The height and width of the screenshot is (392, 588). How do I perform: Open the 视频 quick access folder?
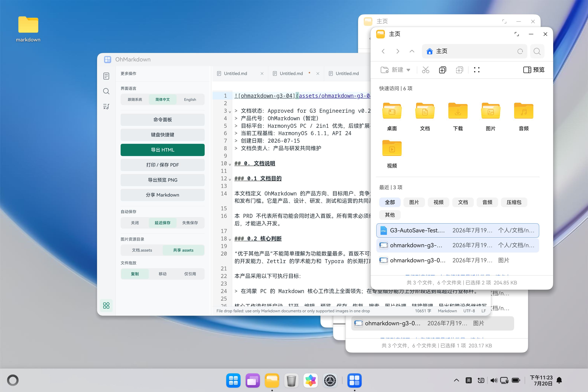coord(392,154)
